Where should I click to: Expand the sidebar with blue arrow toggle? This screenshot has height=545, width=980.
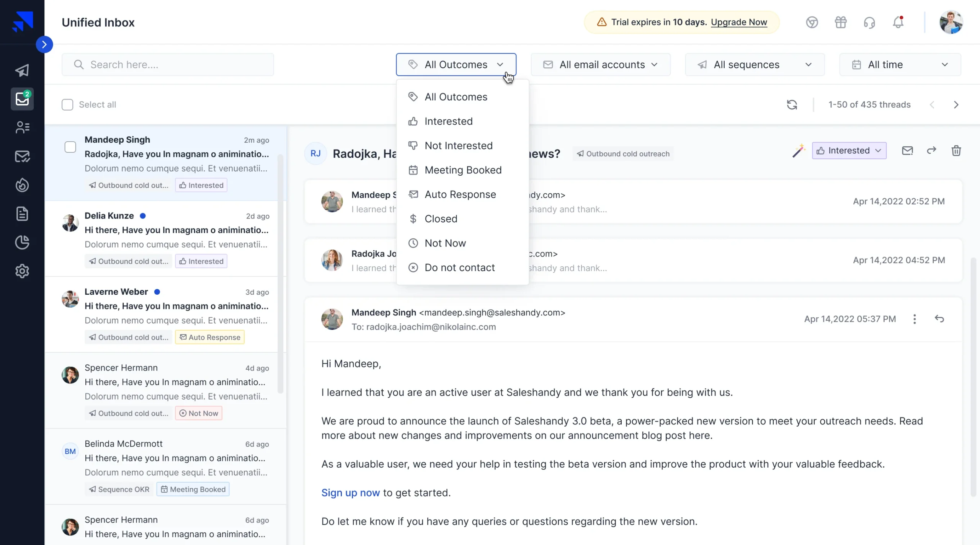coord(44,44)
